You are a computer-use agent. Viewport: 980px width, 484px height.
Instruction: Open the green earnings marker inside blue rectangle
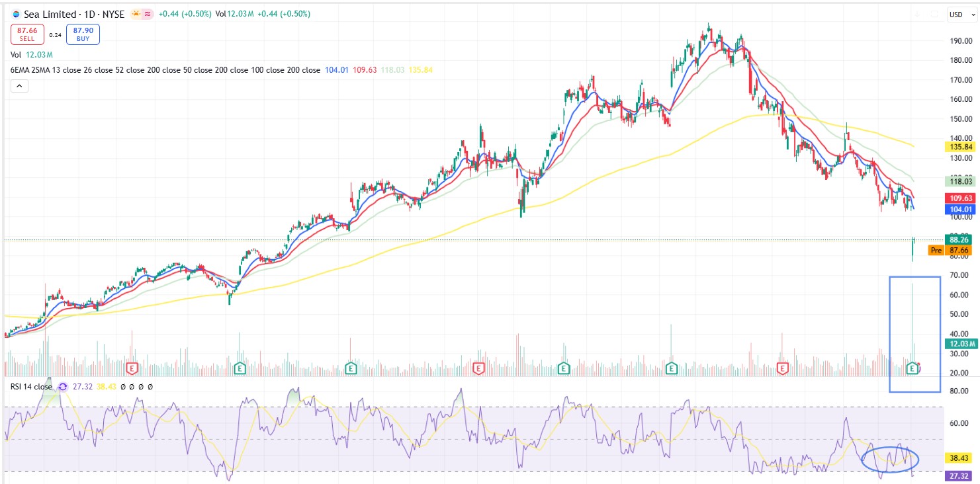pyautogui.click(x=913, y=367)
